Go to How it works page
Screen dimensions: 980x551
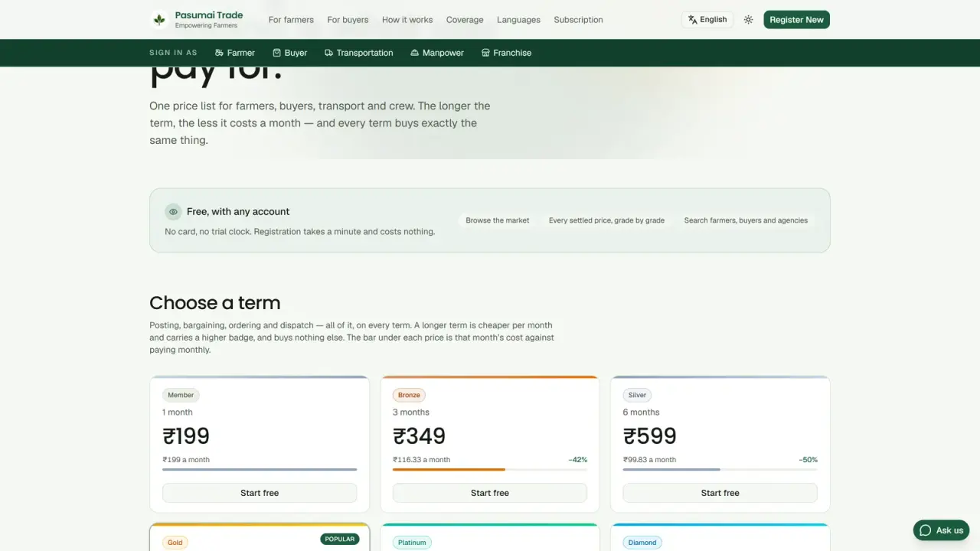click(x=407, y=20)
